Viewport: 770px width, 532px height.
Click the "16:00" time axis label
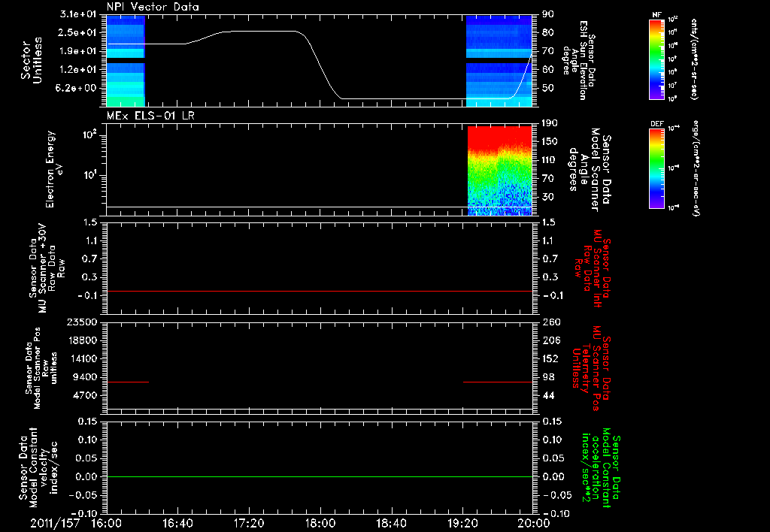coord(107,523)
